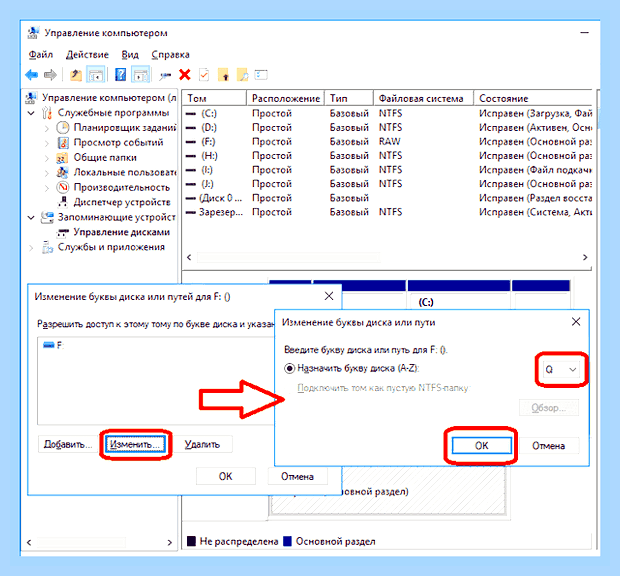This screenshot has height=576, width=620.
Task: Sort by the Расположение column header
Action: point(285,98)
